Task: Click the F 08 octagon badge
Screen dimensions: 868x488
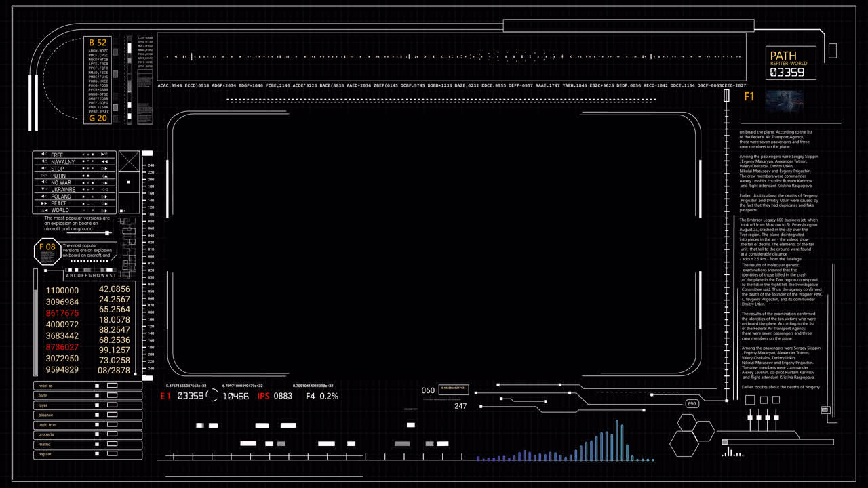Action: click(47, 251)
